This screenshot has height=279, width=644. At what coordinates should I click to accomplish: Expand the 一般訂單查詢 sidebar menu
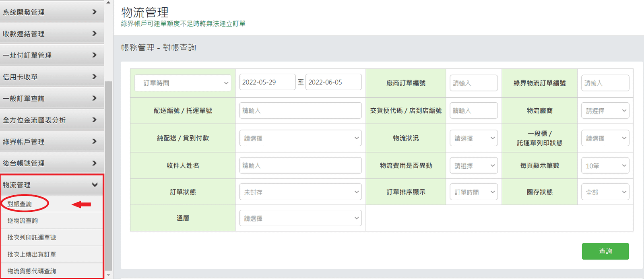52,98
